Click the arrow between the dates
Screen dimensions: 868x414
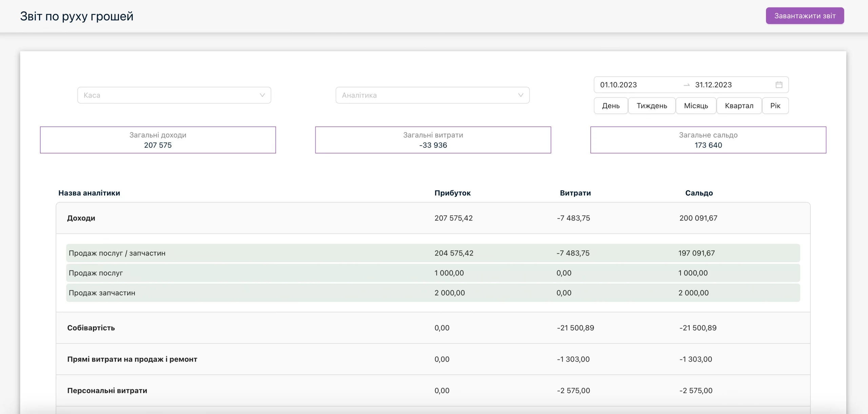[x=687, y=85]
